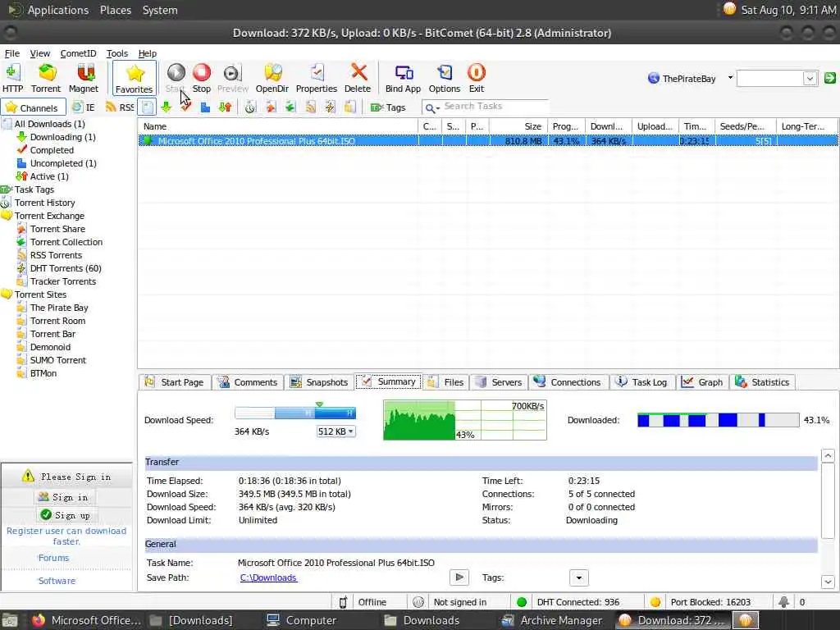Viewport: 840px width, 630px height.
Task: Open the Search Tasks magnifier dropdown
Action: 431,108
